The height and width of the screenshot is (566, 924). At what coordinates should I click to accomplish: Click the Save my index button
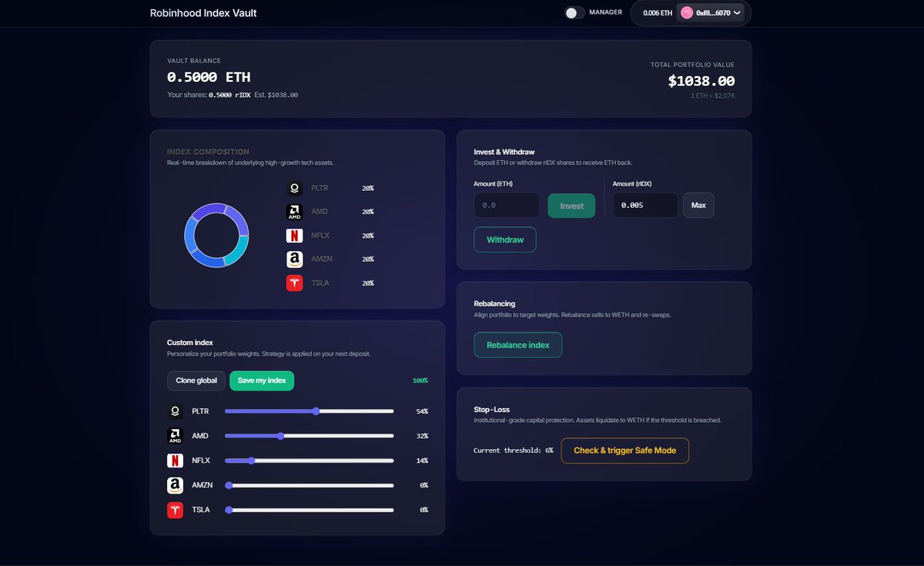[x=262, y=380]
